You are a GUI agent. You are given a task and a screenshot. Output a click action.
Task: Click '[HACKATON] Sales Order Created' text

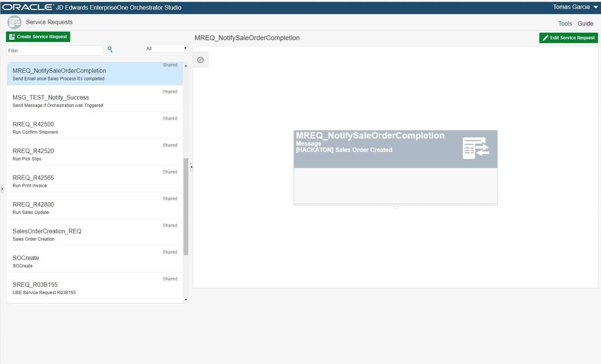(x=344, y=150)
